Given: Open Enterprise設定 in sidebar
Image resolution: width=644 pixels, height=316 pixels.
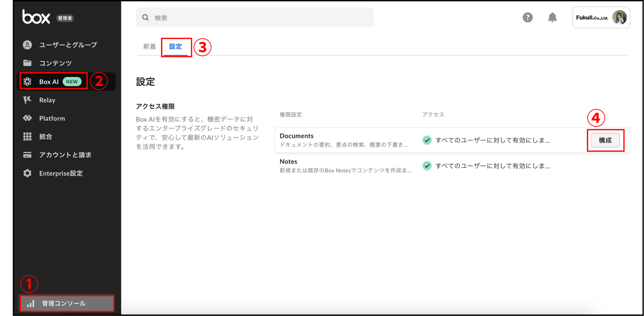Looking at the screenshot, I should coord(61,173).
